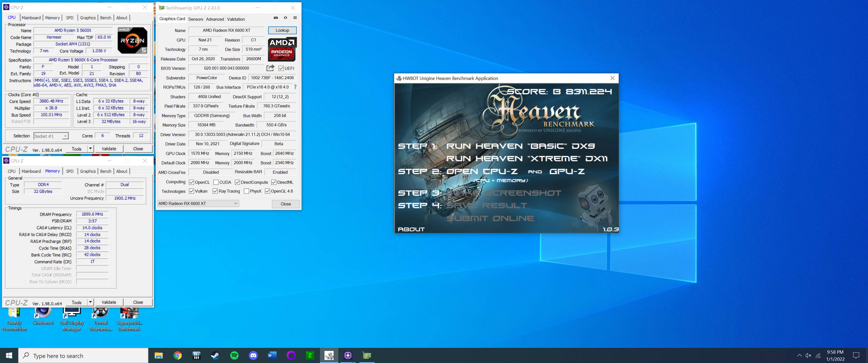This screenshot has height=363, width=868.
Task: Open the AMD Radeon RX 6800 XT GPU selector dropdown
Action: tap(198, 203)
